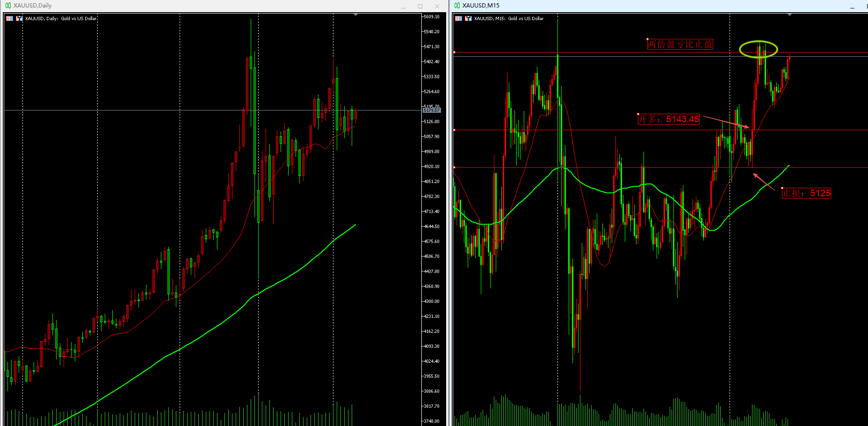Maximize the XAUUSD,Daily chart window
868x426 pixels.
[420, 6]
